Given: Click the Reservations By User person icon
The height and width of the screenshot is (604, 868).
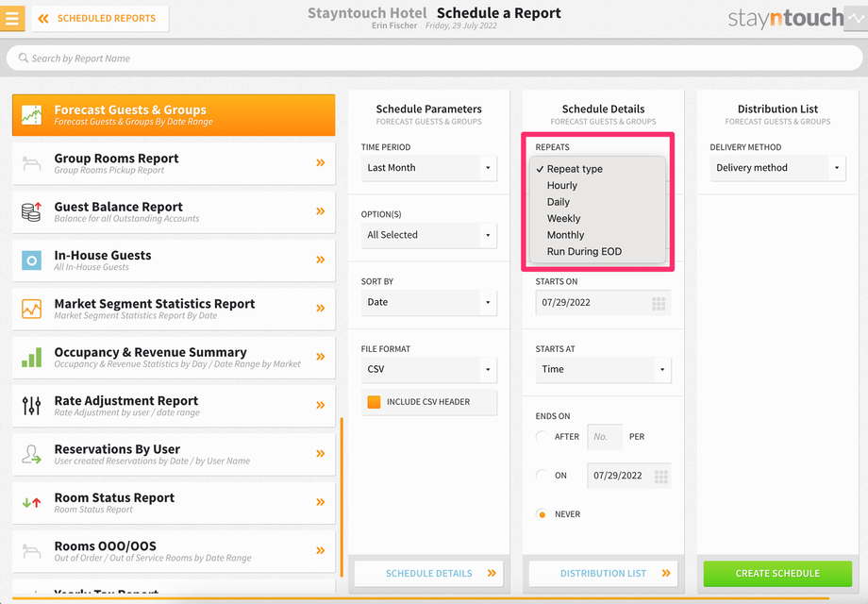Looking at the screenshot, I should pyautogui.click(x=31, y=454).
